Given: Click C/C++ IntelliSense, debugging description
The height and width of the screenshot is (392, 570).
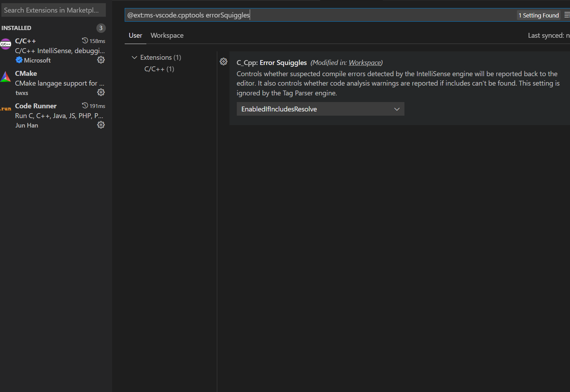Looking at the screenshot, I should [x=60, y=51].
